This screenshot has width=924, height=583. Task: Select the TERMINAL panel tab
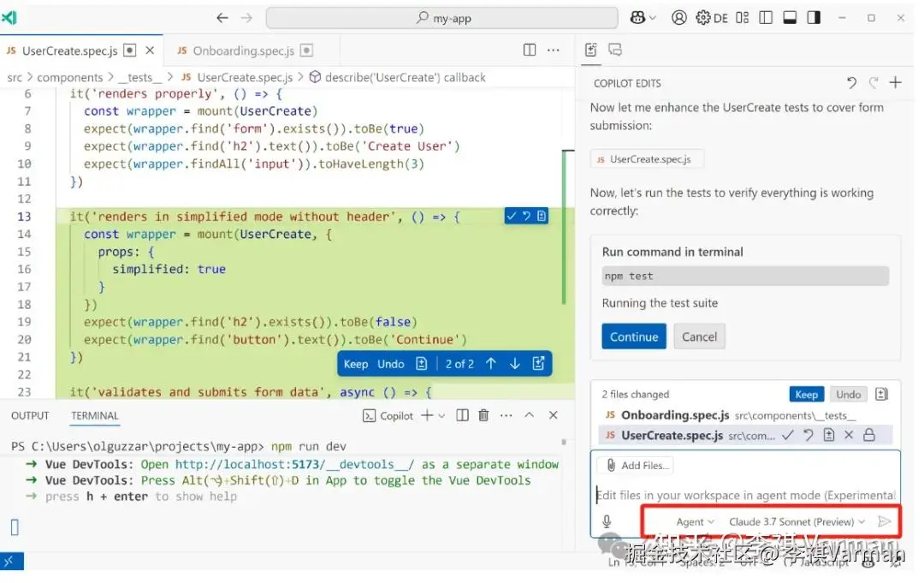click(95, 415)
